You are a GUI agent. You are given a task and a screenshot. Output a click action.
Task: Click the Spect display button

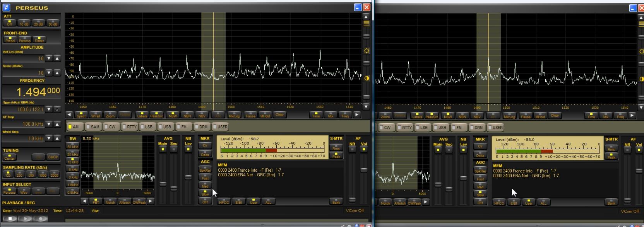coord(81,115)
